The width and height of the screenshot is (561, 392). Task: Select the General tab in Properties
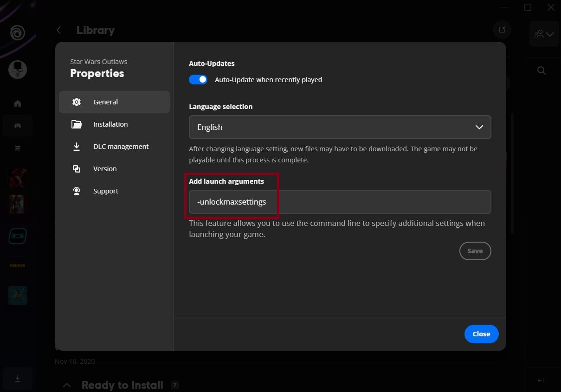114,102
